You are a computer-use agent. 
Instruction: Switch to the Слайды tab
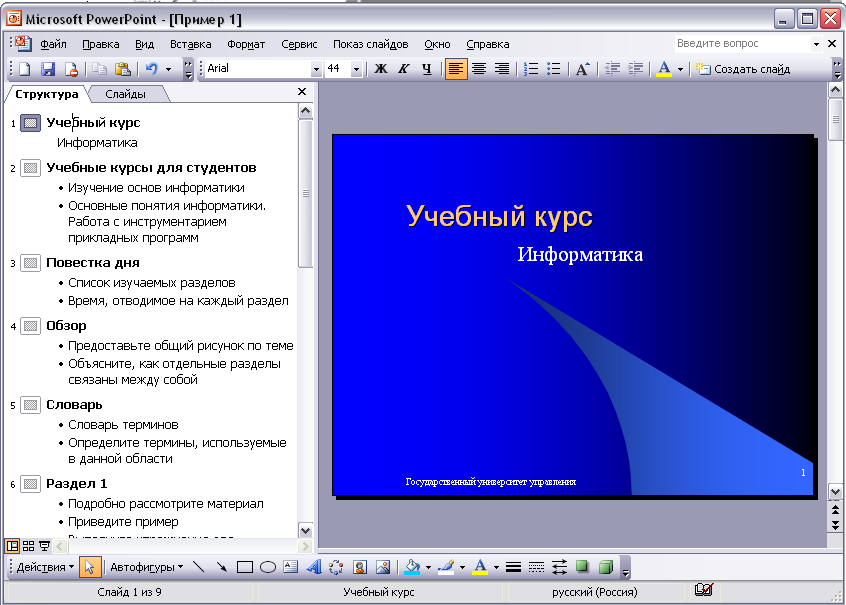125,94
